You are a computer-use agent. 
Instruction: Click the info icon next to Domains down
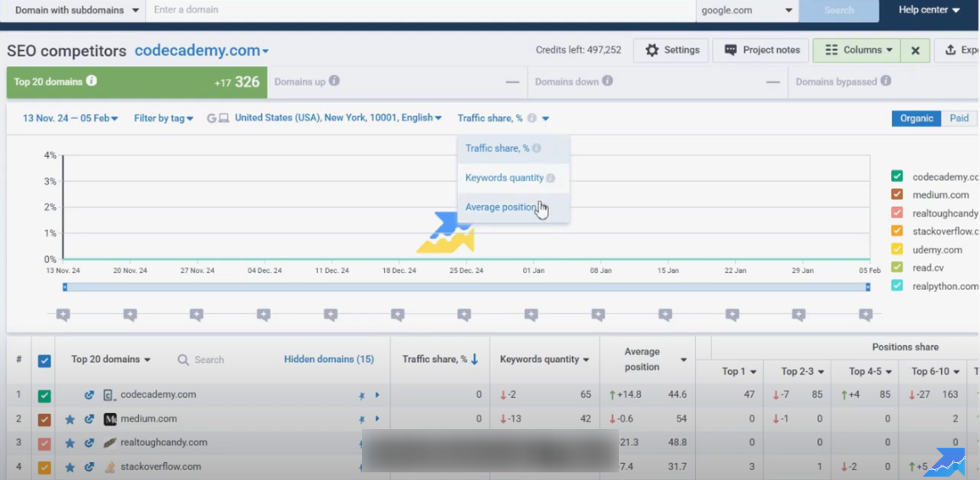coord(608,81)
